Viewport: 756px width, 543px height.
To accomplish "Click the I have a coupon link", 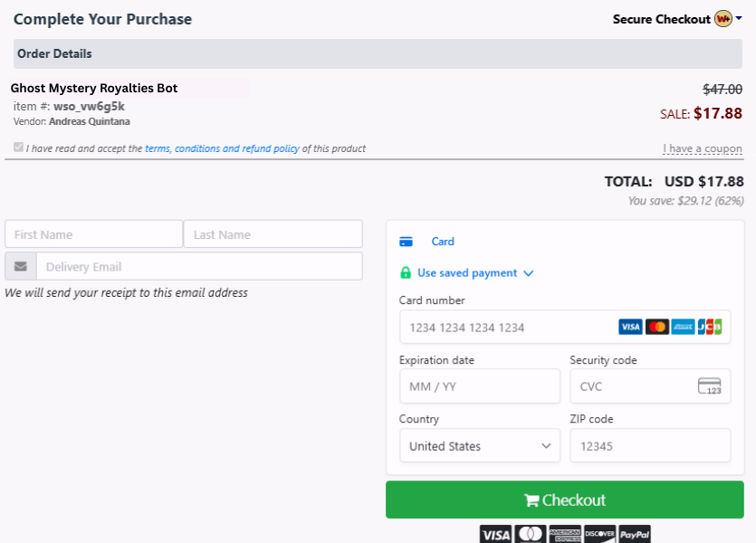I will click(x=703, y=148).
